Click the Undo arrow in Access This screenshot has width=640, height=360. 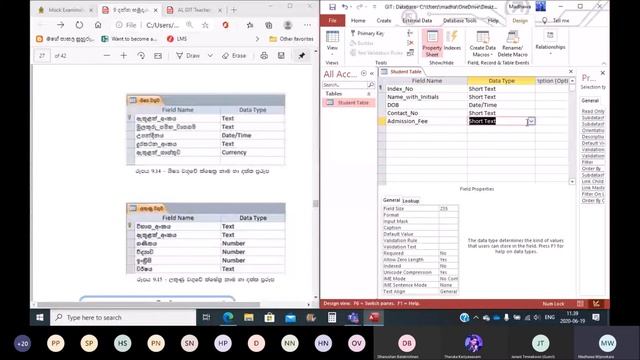point(345,7)
